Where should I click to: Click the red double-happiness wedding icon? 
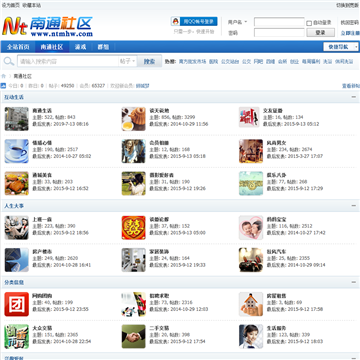[134, 228]
